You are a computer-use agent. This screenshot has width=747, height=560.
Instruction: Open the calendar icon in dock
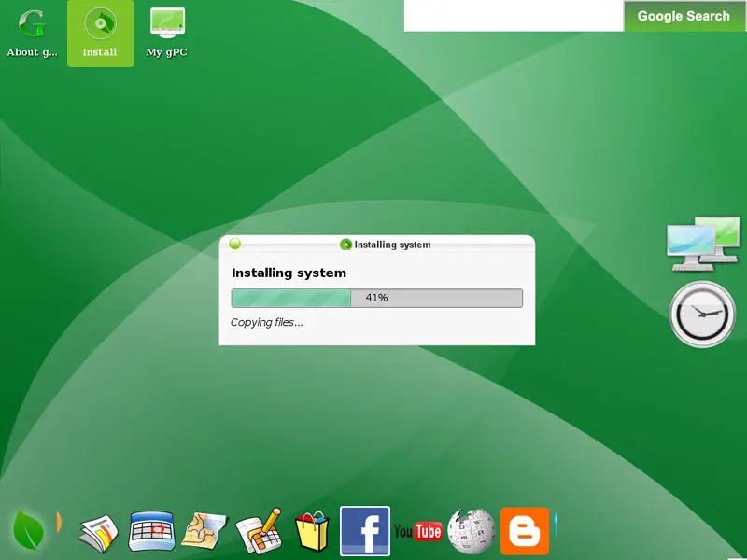tap(151, 531)
